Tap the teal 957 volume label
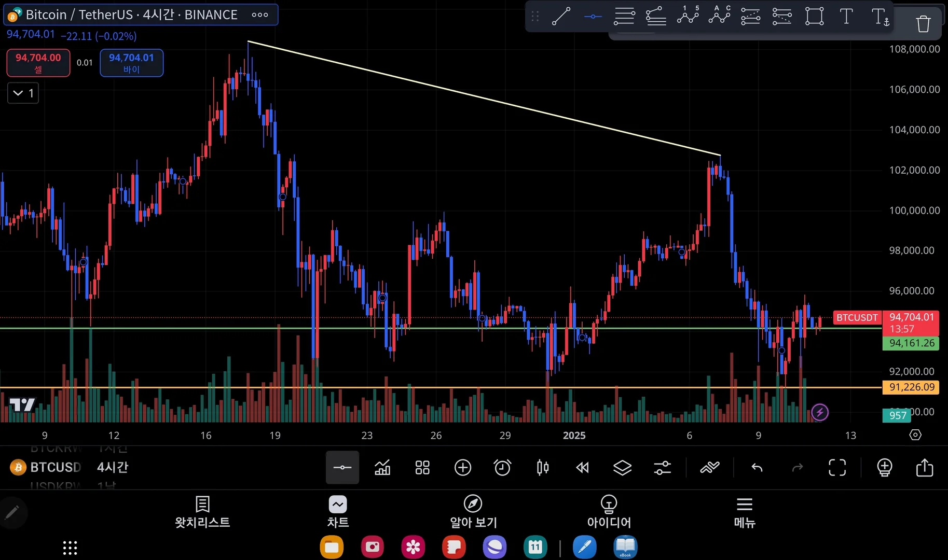This screenshot has height=560, width=948. [x=898, y=415]
